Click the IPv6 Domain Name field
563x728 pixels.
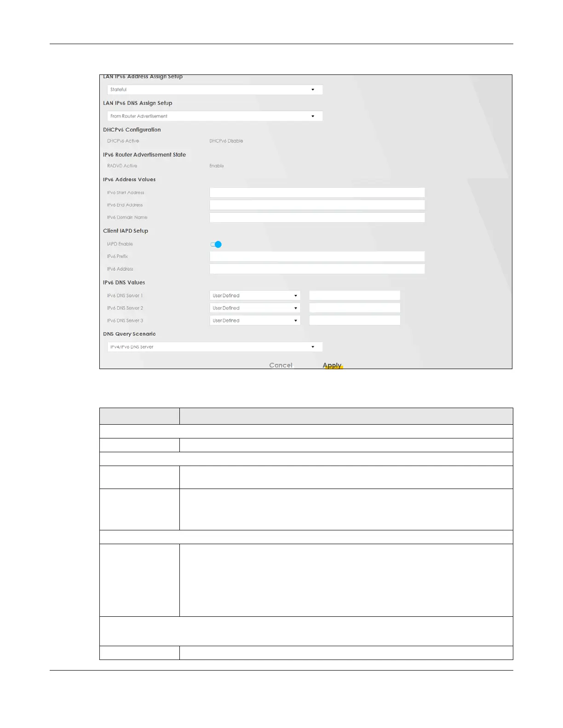coord(317,217)
